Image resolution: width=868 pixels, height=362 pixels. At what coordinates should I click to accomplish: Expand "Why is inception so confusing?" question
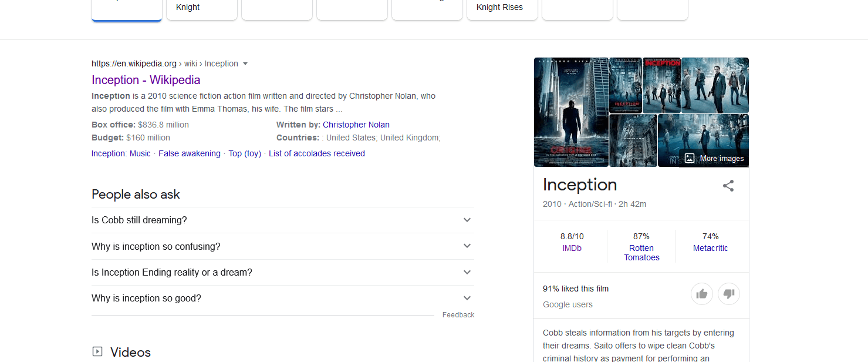click(x=283, y=246)
